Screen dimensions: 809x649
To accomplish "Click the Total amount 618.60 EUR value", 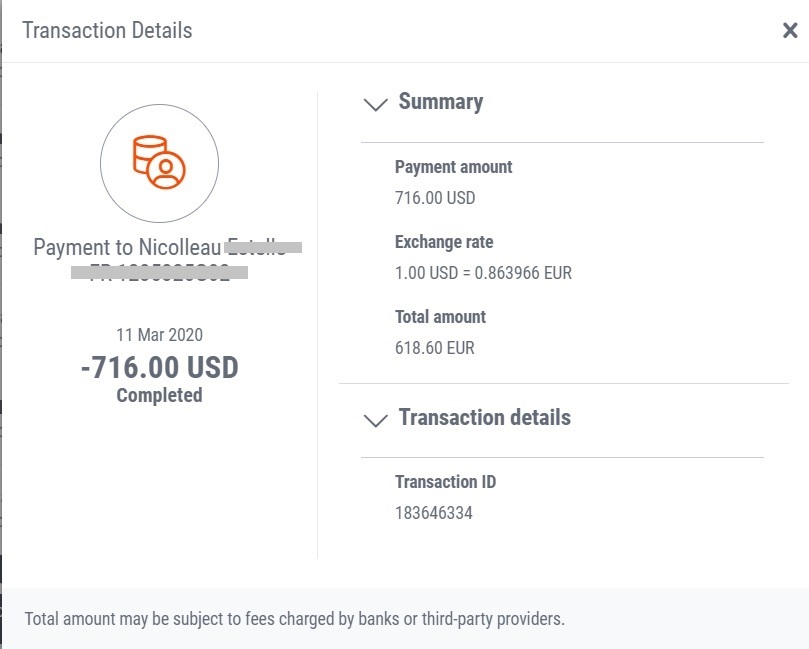I will point(434,348).
